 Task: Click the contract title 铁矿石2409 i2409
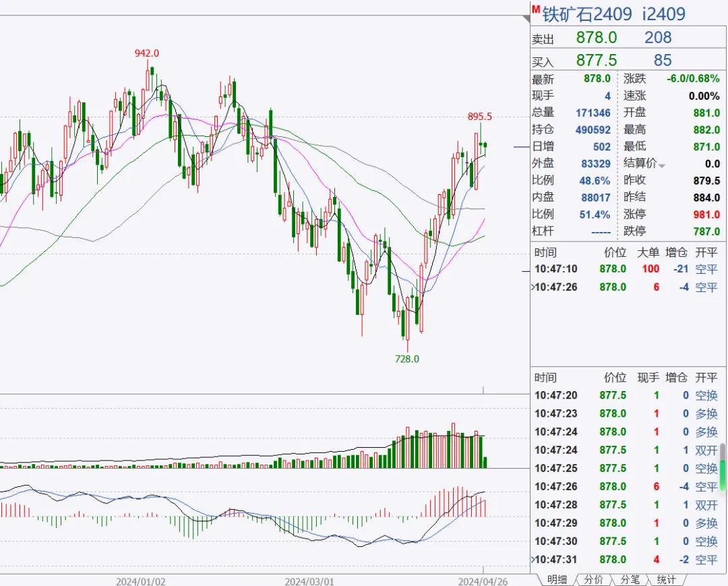(x=614, y=14)
